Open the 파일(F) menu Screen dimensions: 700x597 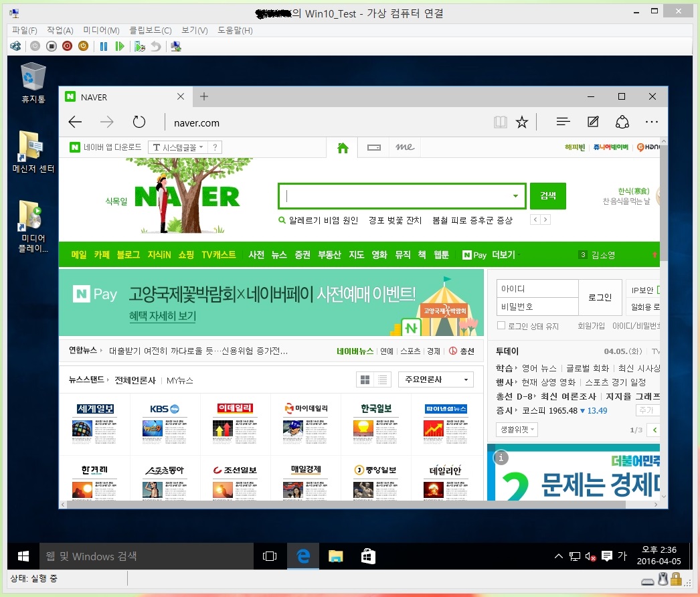pos(25,30)
